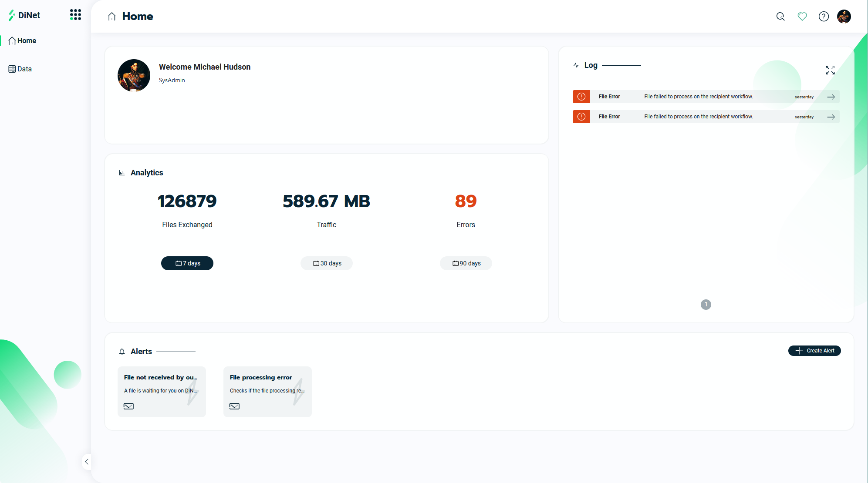Click the Create Alert button

814,351
